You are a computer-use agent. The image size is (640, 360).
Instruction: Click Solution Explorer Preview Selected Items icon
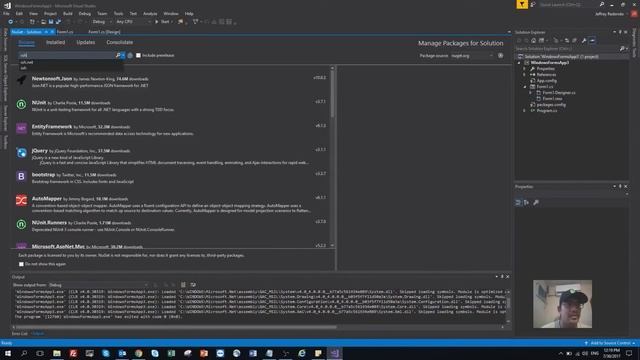point(592,40)
